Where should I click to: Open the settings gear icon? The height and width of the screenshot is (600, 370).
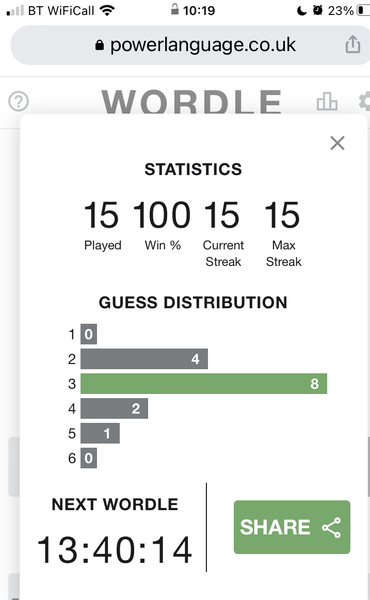pyautogui.click(x=365, y=101)
